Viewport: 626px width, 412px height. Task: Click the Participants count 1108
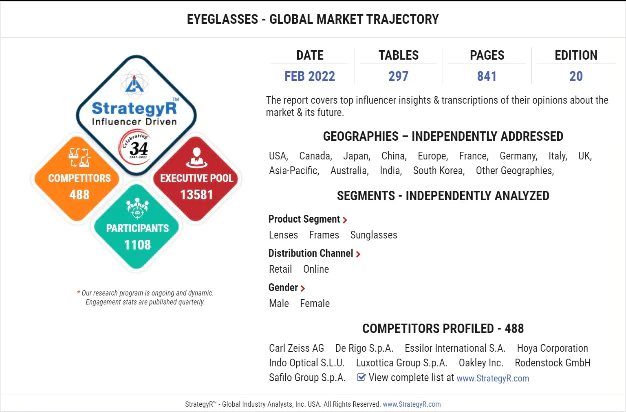137,245
